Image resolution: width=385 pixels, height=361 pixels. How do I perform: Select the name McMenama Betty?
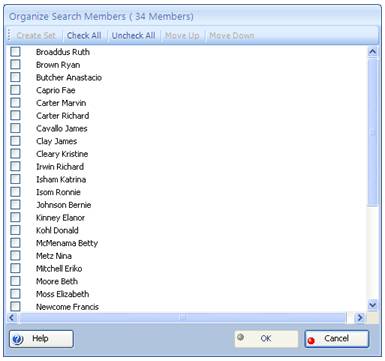[x=67, y=243]
